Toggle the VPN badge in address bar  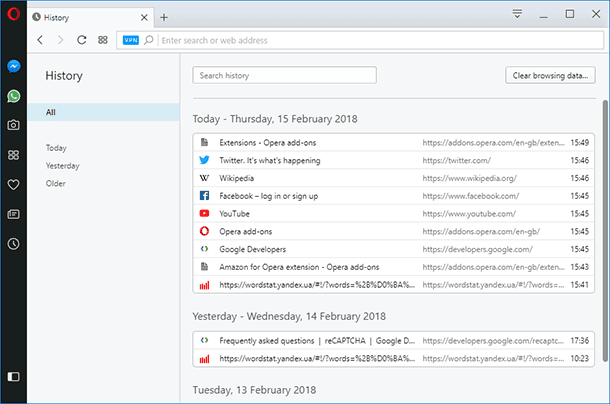(x=131, y=40)
